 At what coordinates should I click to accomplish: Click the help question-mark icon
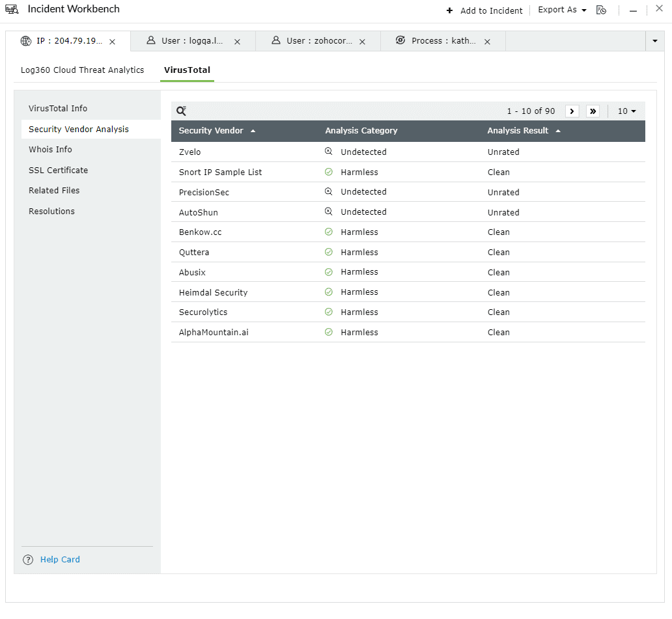click(28, 560)
